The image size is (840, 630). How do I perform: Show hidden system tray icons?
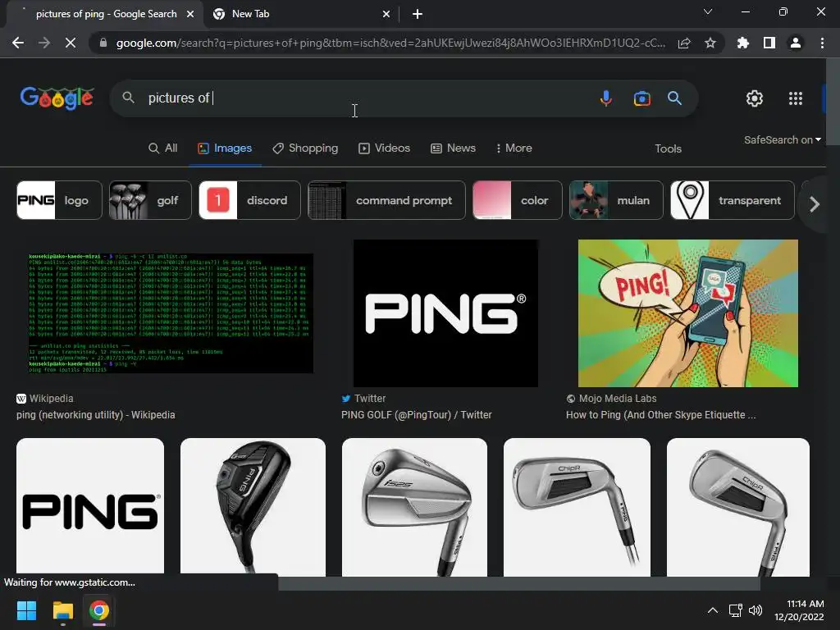coord(713,610)
